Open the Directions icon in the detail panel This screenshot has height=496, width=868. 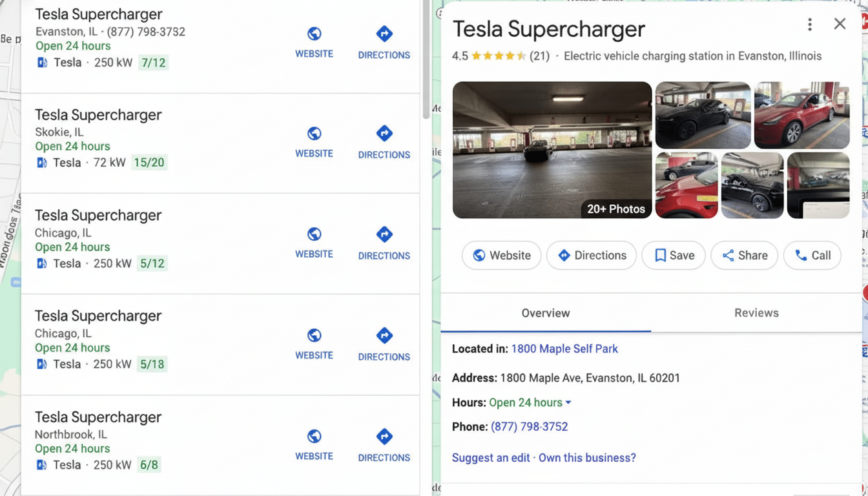pyautogui.click(x=564, y=255)
